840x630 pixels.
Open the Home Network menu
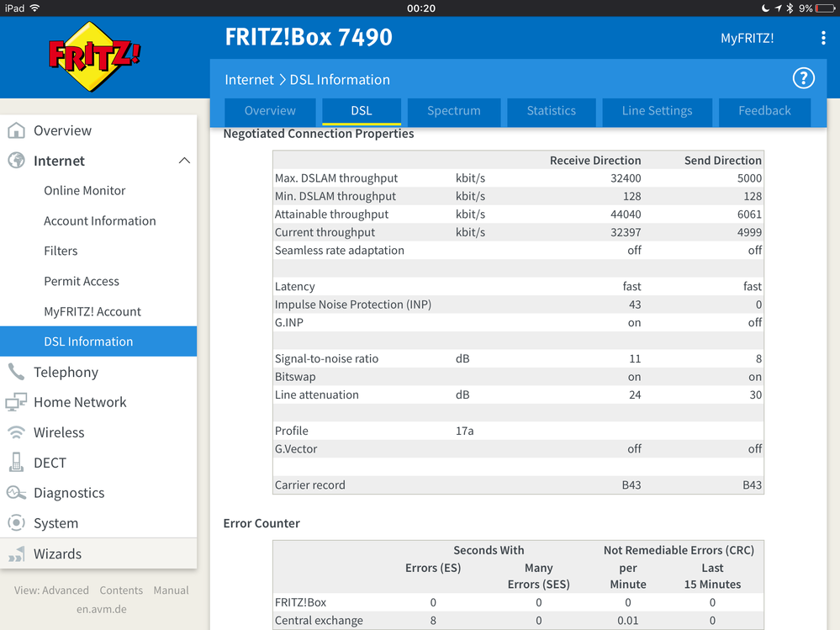pos(80,402)
